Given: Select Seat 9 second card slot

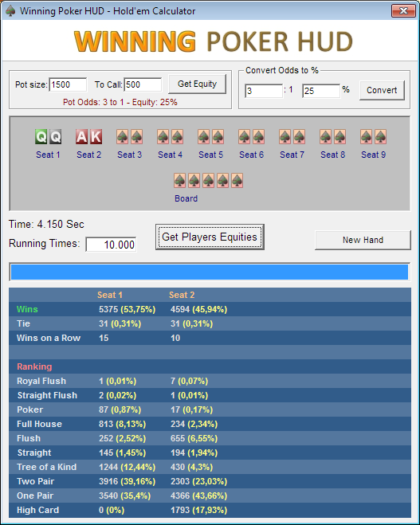Looking at the screenshot, I should coord(381,136).
